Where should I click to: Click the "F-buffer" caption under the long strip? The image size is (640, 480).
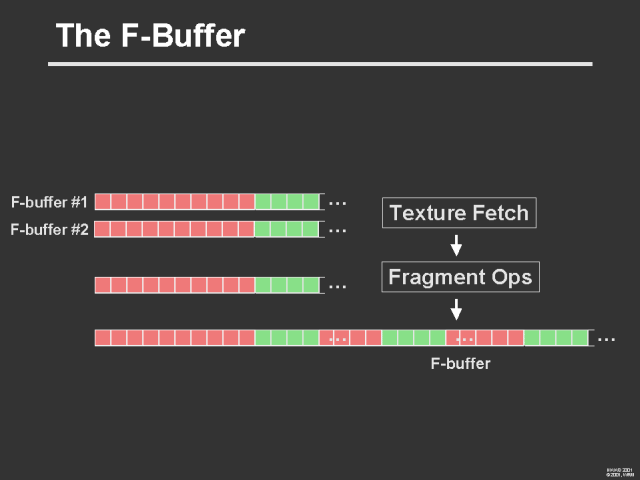click(460, 364)
